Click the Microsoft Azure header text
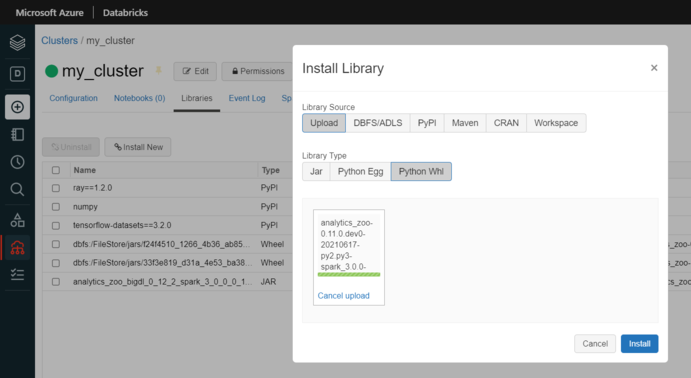 [x=49, y=13]
